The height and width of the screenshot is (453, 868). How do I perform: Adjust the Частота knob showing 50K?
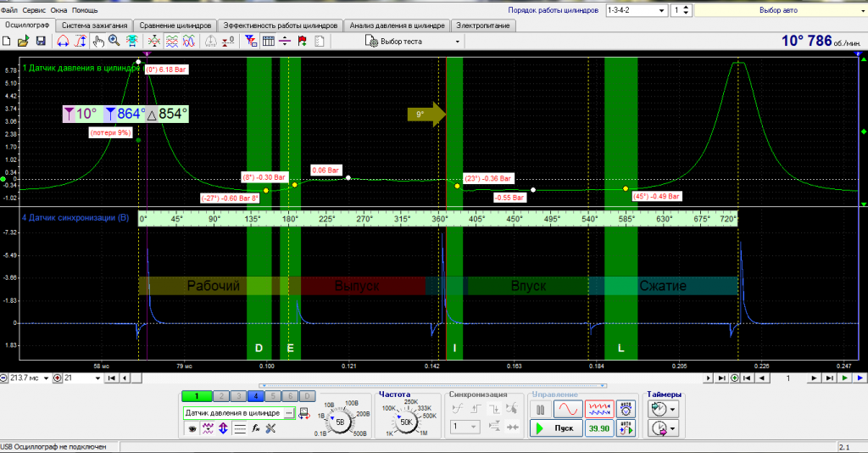pyautogui.click(x=406, y=422)
